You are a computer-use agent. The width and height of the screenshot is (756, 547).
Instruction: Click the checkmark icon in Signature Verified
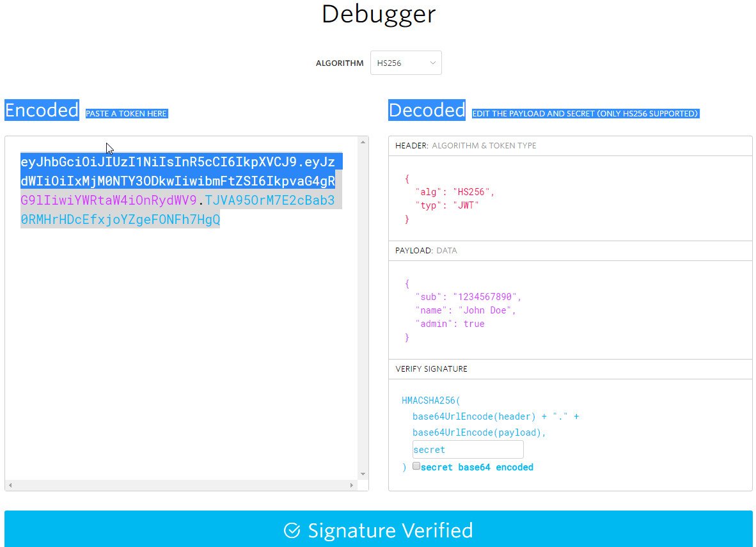pyautogui.click(x=292, y=530)
